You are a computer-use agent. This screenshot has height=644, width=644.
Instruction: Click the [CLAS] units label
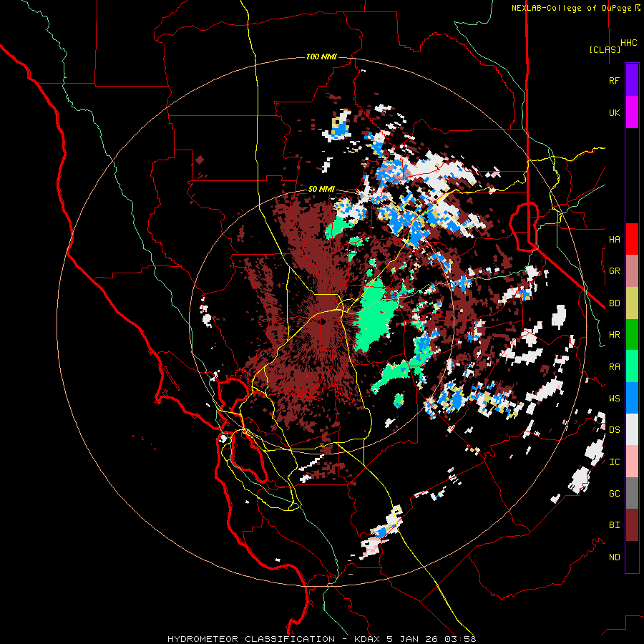coord(605,49)
